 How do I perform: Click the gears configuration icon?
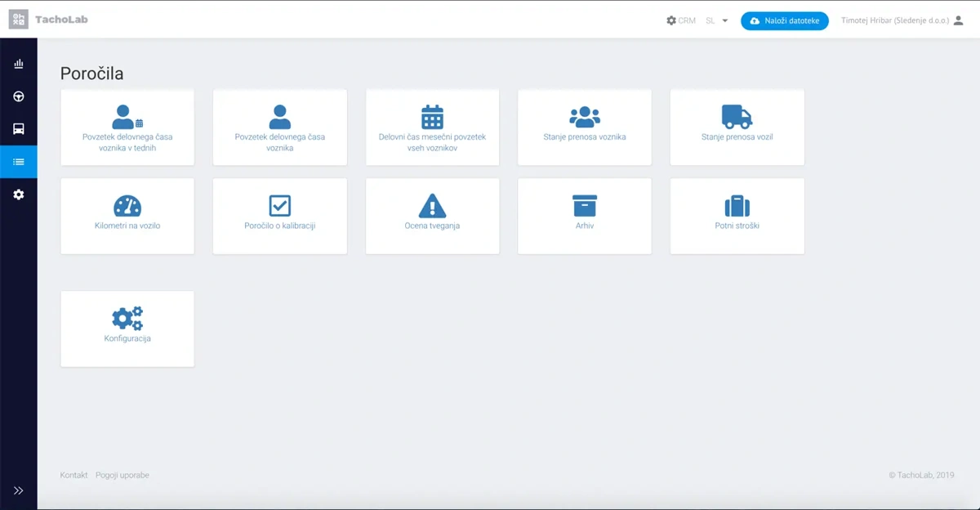pos(127,318)
